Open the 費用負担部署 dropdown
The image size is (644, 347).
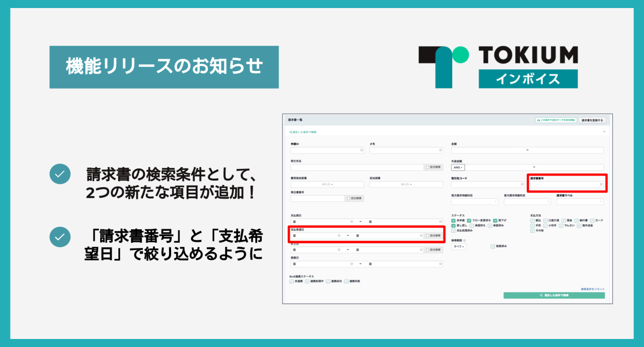(x=327, y=185)
